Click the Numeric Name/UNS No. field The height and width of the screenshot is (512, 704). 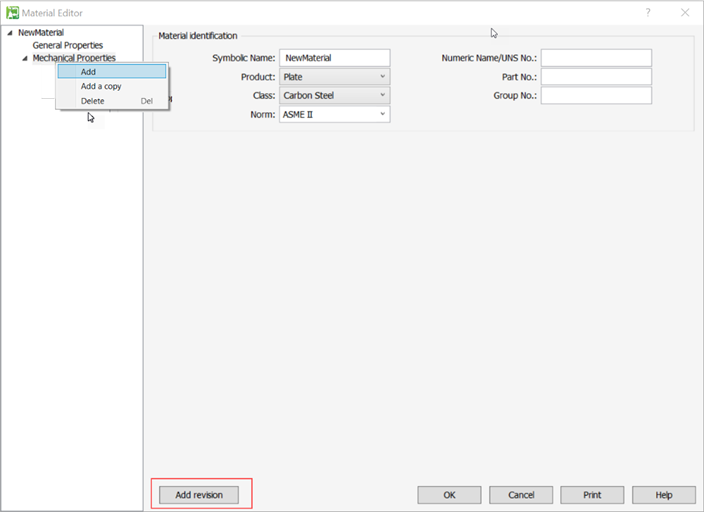point(596,58)
